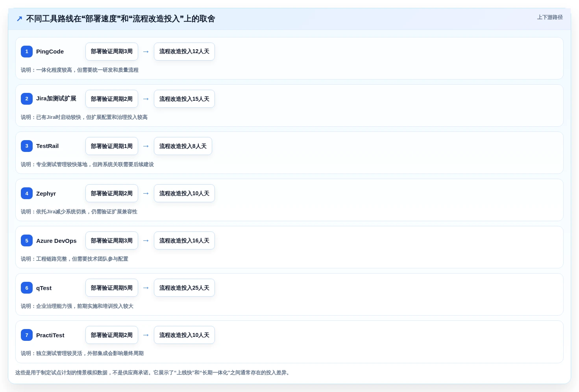
Task: Click the TestRail tool name
Action: click(47, 146)
